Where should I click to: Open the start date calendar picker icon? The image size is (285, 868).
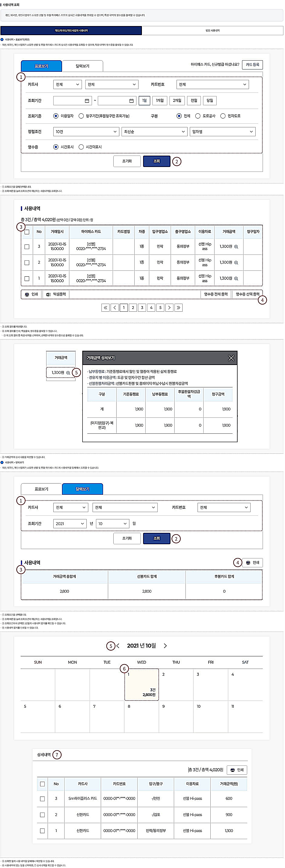point(87,101)
